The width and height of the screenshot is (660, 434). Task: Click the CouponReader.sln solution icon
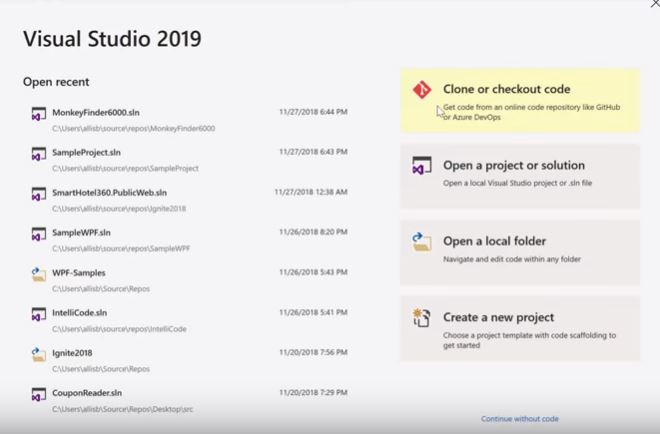point(39,395)
